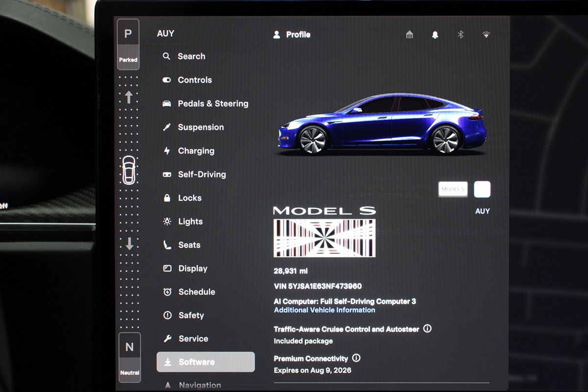Tap AI Computer: Full Self-Driving Computer 3 text
Image resolution: width=588 pixels, height=392 pixels.
345,301
